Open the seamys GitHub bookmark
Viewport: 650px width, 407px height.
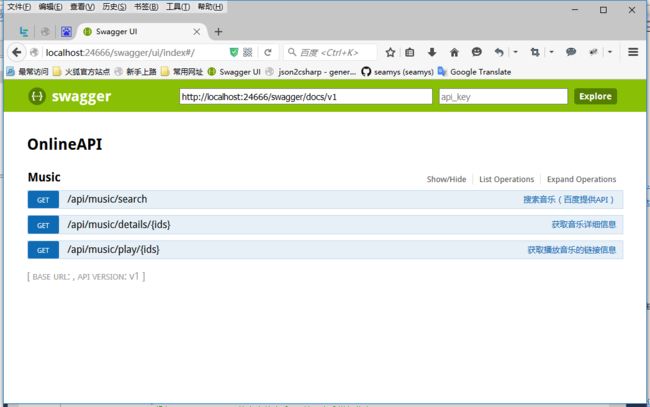pos(397,72)
